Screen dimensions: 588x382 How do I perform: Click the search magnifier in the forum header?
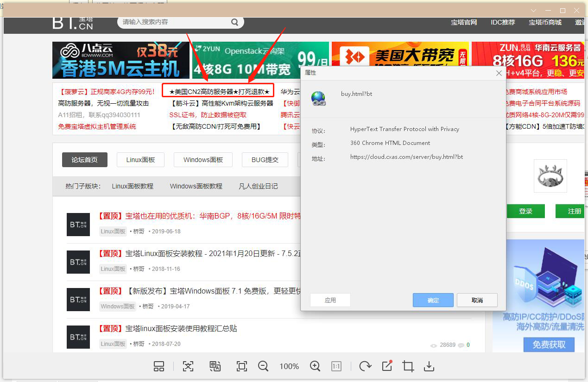click(234, 22)
